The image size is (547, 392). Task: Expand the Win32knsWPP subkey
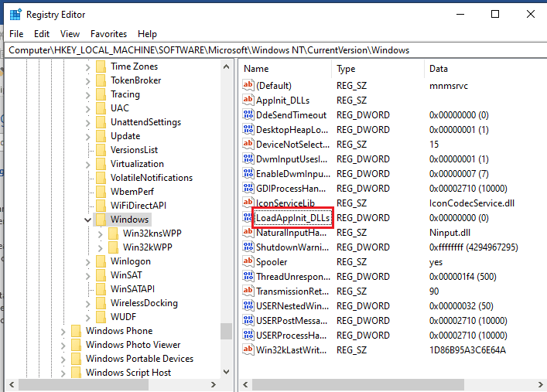101,234
